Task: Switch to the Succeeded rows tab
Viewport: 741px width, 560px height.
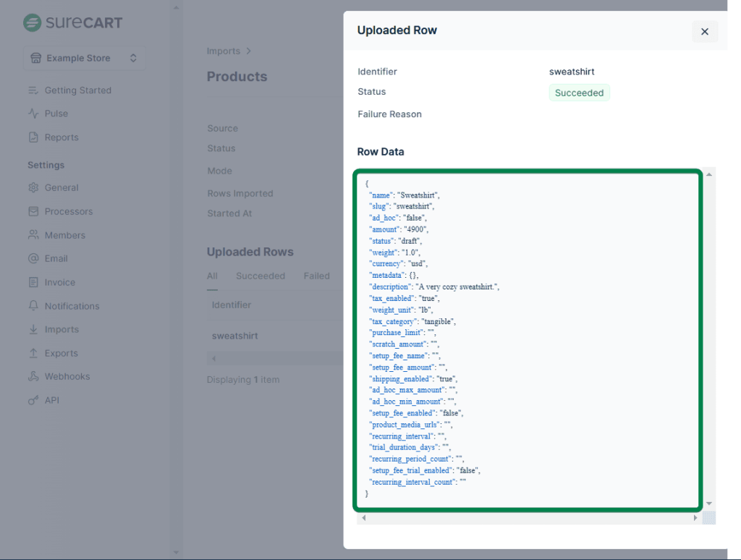Action: tap(260, 276)
